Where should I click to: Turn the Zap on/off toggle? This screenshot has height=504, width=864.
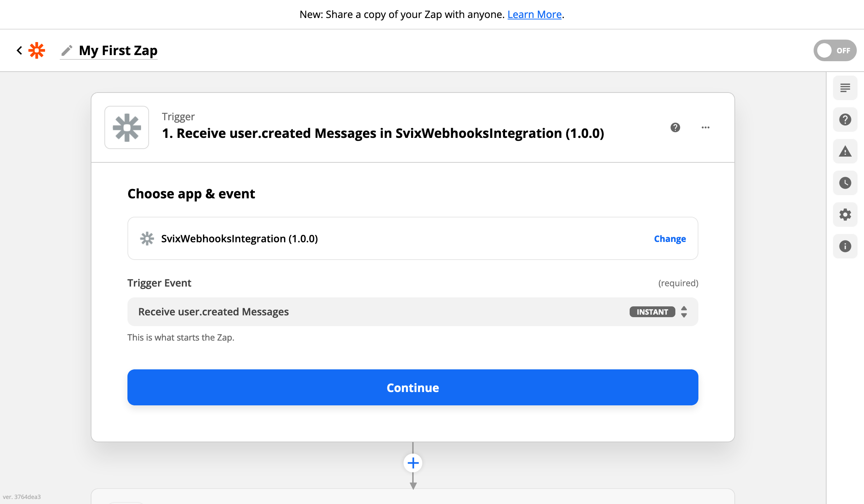coord(834,50)
